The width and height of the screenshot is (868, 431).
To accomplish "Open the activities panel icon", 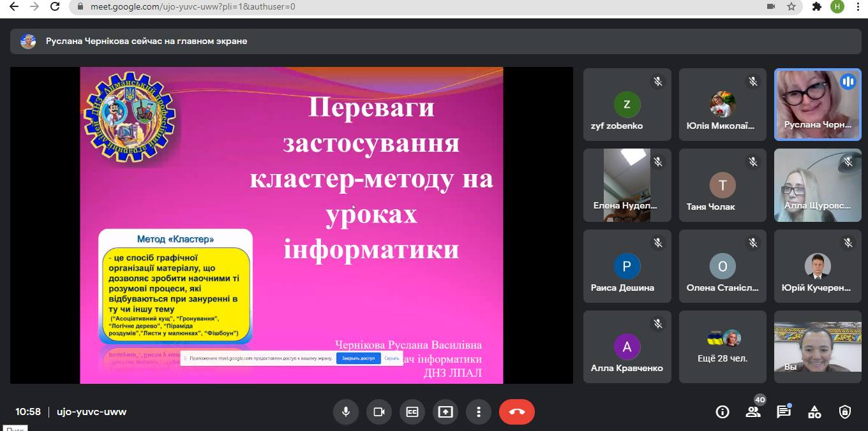I will (x=814, y=412).
